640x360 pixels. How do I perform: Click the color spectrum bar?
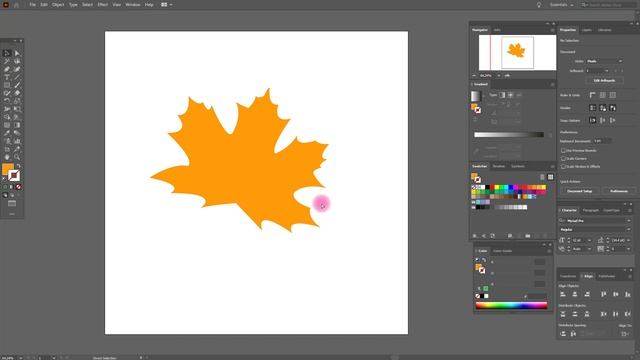coord(511,305)
